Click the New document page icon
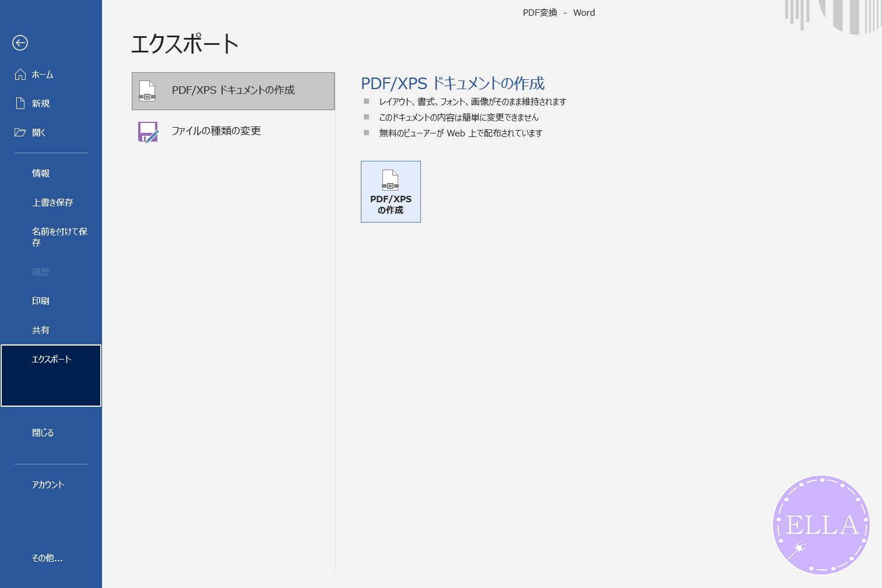Screen dimensions: 882x588 (20, 103)
